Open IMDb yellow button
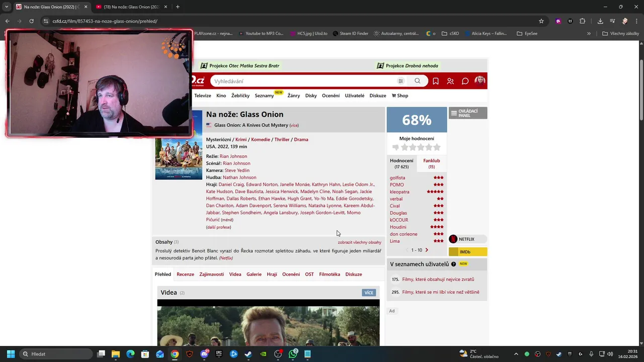This screenshot has width=644, height=362. coord(468,252)
